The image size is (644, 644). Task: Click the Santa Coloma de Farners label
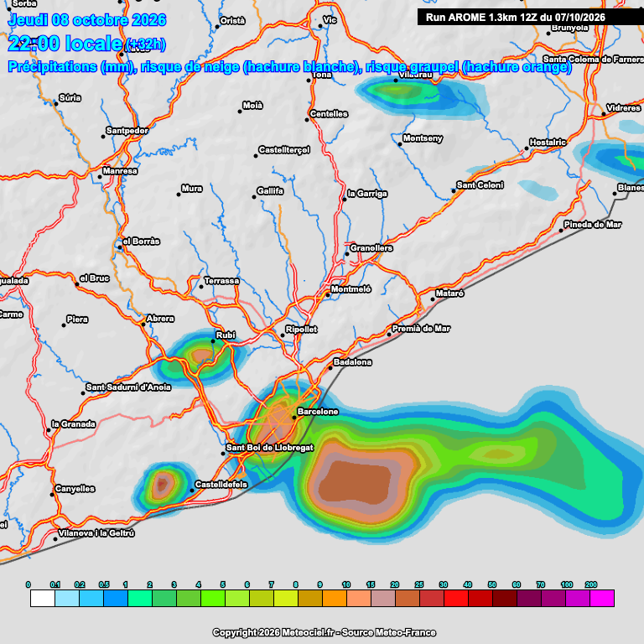[x=594, y=60]
